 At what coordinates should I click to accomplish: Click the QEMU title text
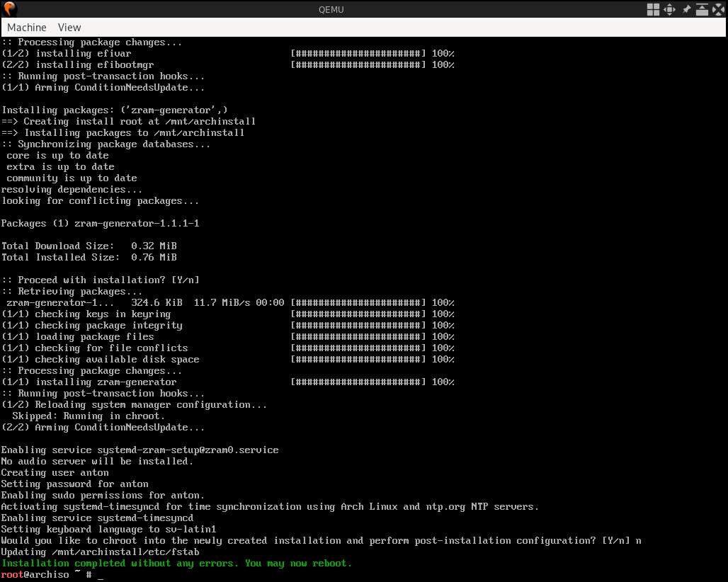click(331, 10)
